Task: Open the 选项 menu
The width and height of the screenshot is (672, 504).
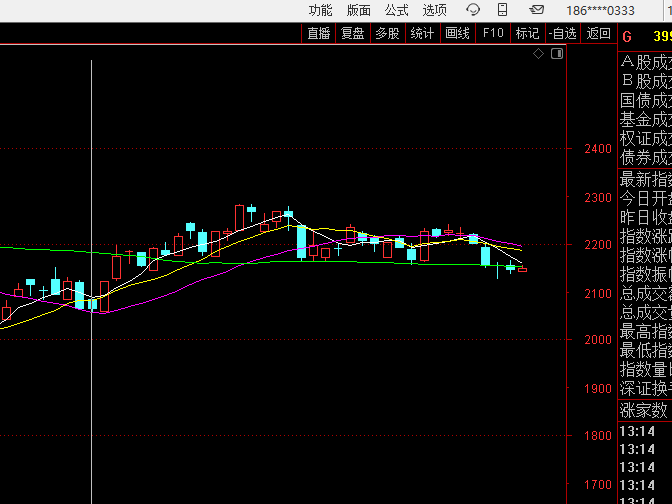Action: click(x=434, y=10)
